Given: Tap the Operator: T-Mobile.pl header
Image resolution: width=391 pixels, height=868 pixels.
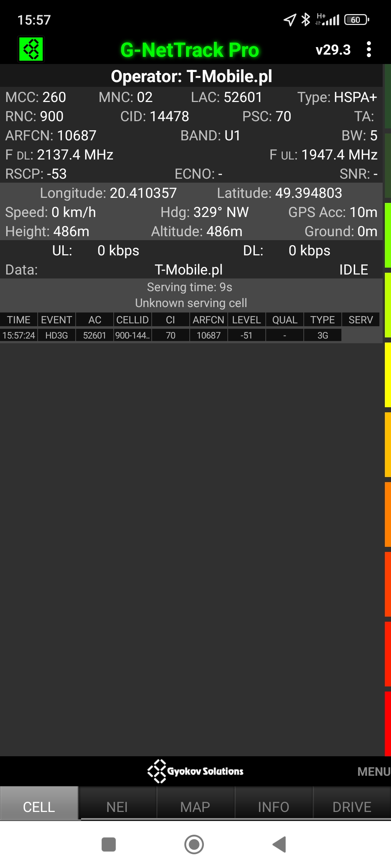Looking at the screenshot, I should [191, 76].
